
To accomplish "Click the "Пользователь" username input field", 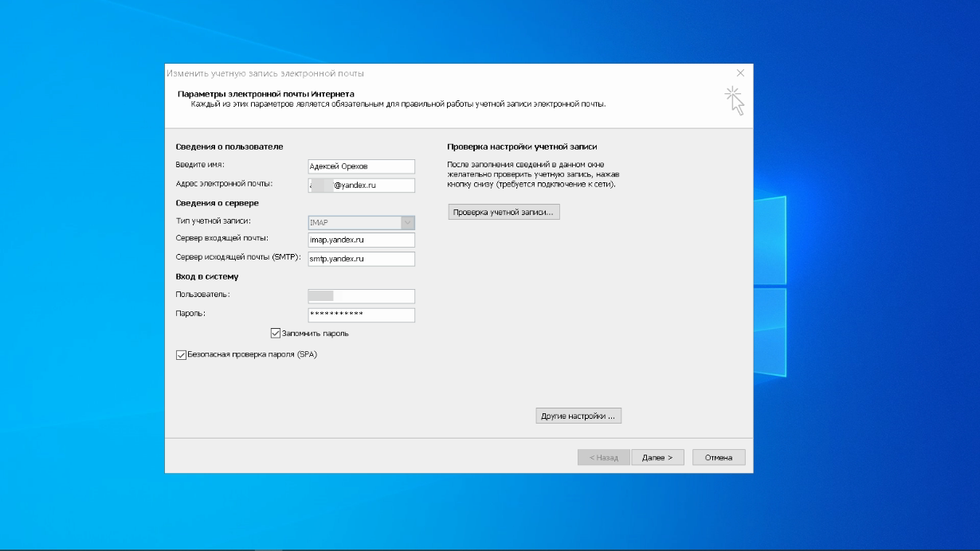I will [x=361, y=296].
